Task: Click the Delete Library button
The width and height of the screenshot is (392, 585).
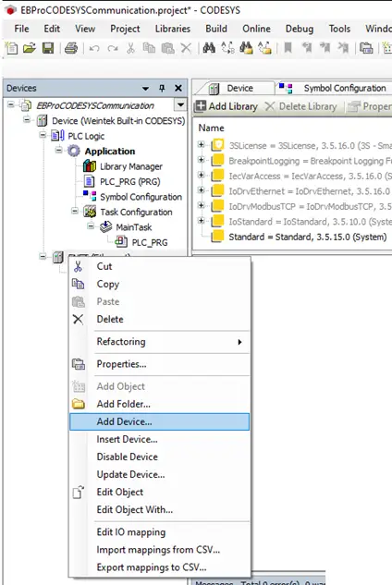Action: point(300,106)
